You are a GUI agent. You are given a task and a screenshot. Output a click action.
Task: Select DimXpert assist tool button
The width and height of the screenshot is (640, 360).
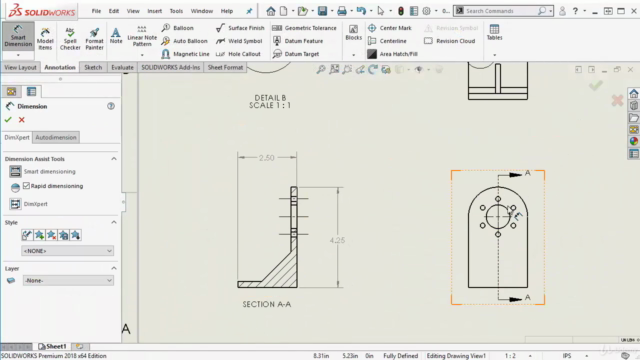pyautogui.click(x=16, y=204)
